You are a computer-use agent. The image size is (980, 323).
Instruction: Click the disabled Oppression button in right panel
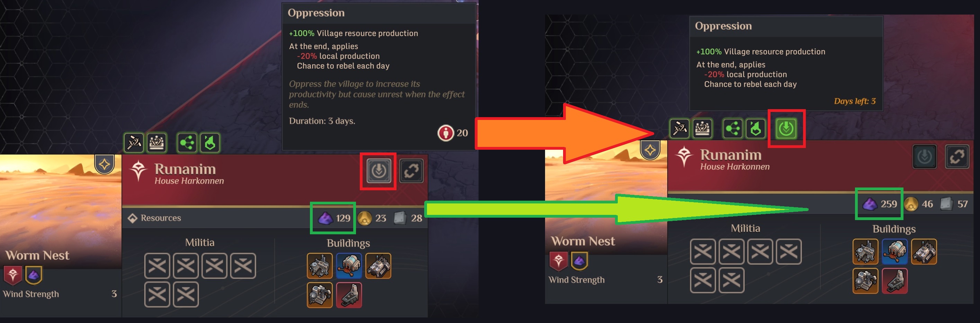[925, 157]
